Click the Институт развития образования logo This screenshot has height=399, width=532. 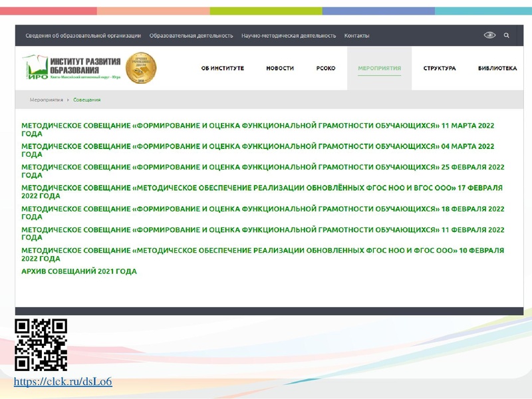click(x=72, y=68)
